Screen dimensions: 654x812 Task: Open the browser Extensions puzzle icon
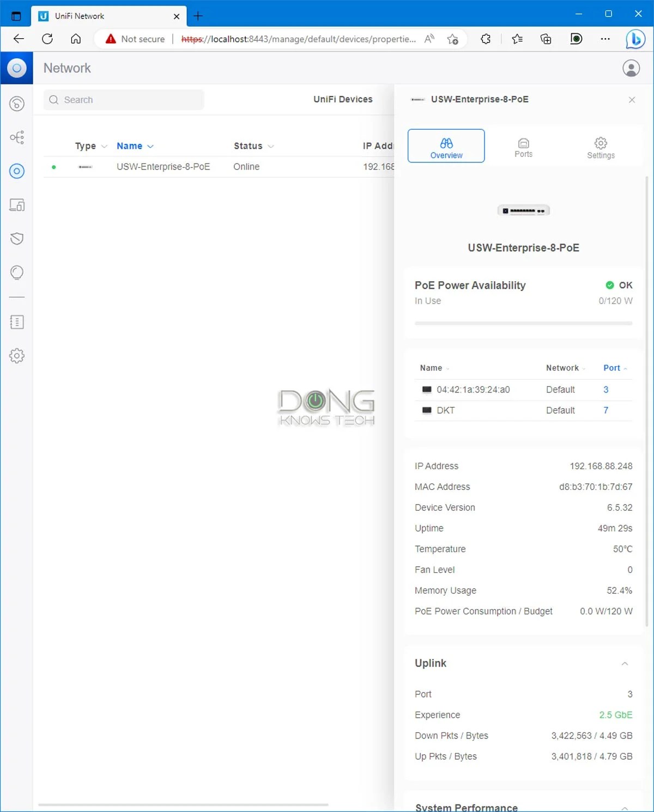point(486,39)
